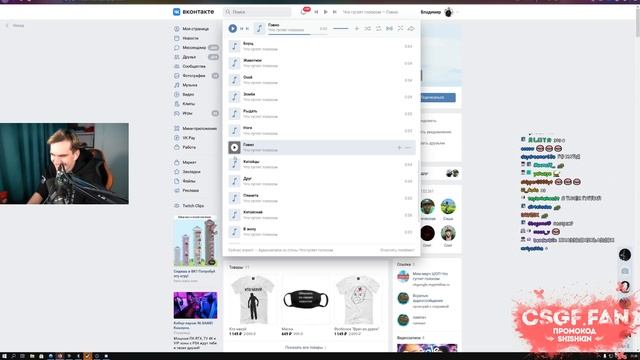
Task: Open Игры section icon in sidebar
Action: click(x=177, y=113)
